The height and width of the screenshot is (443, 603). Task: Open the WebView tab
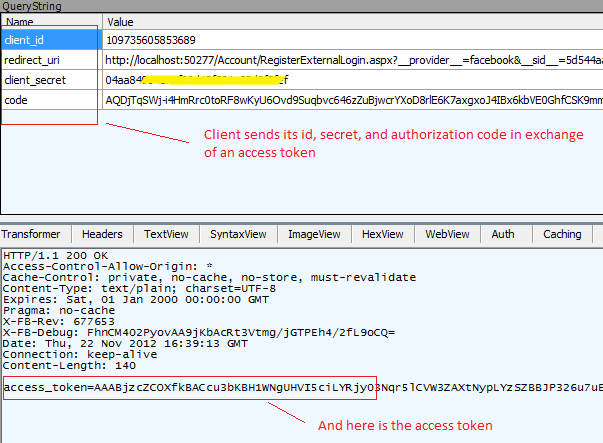447,234
